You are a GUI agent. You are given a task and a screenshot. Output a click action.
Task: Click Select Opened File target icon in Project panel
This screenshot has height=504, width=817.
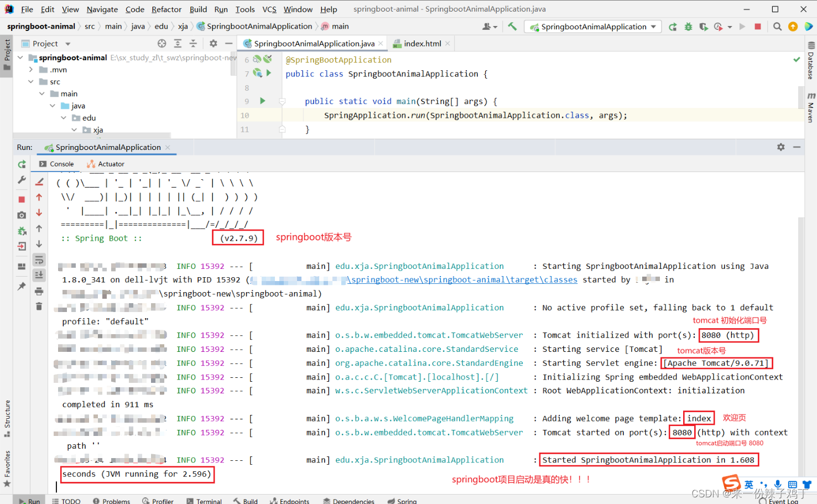(x=162, y=43)
